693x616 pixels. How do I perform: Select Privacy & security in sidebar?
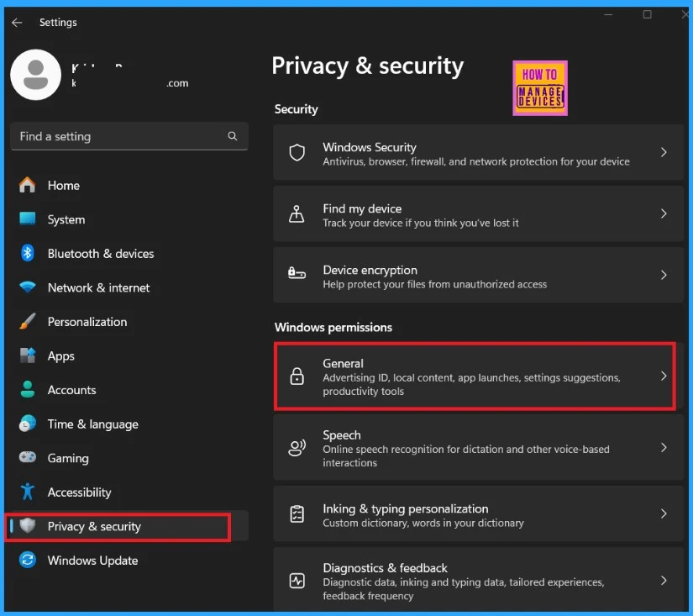click(94, 527)
